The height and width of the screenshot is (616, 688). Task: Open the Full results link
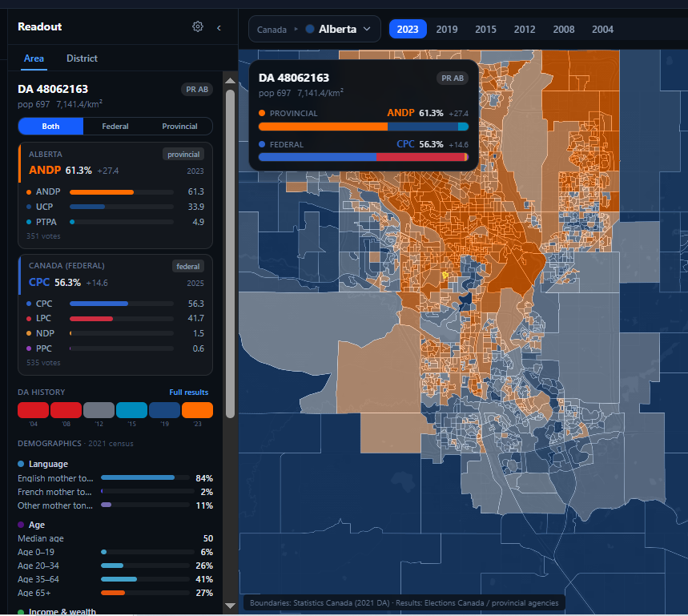189,393
